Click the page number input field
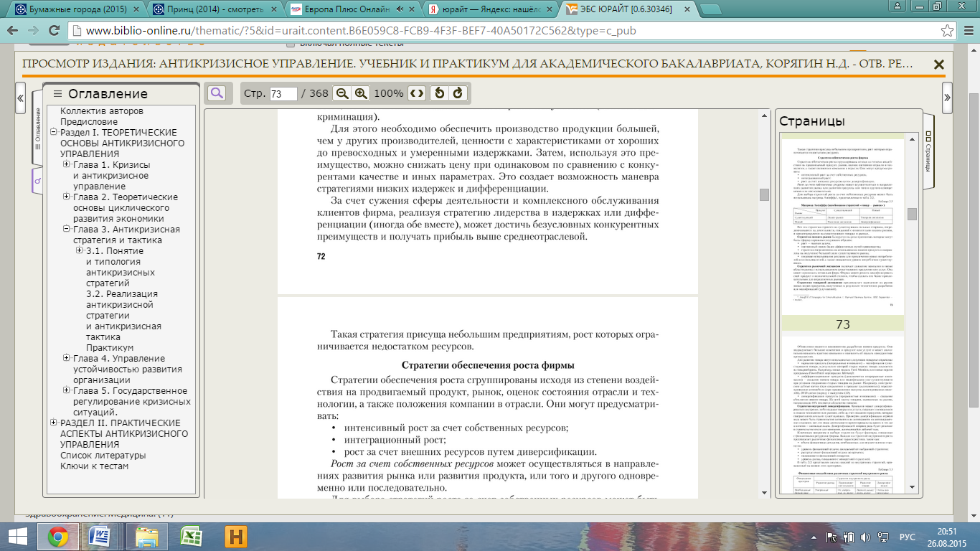Image resolution: width=980 pixels, height=551 pixels. (x=283, y=94)
